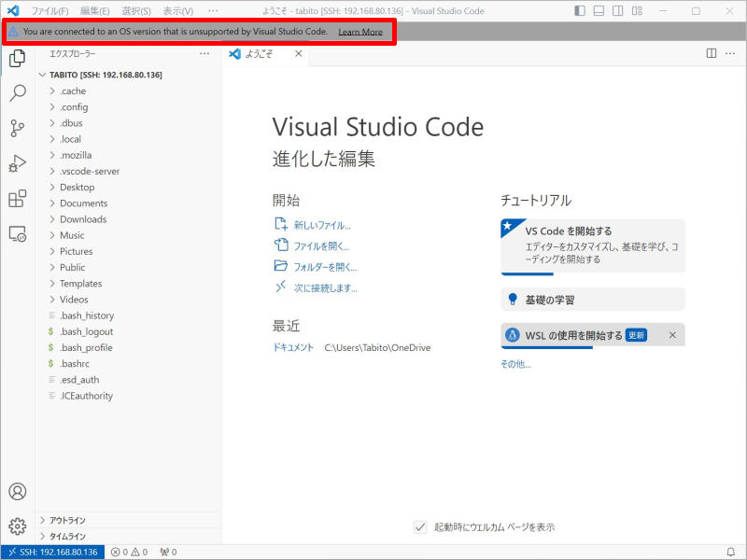Dismiss the WSL の使用を開始する tutorial
747x560 pixels.
671,334
